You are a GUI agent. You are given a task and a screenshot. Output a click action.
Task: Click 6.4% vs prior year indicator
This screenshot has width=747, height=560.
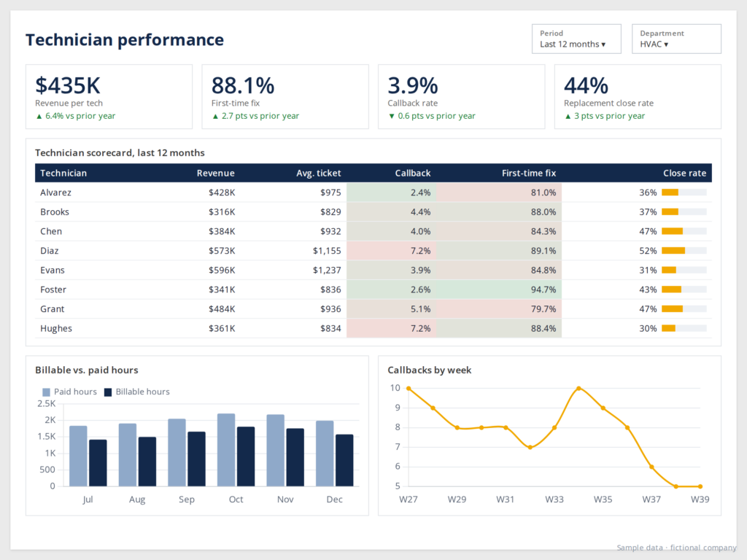tap(76, 116)
